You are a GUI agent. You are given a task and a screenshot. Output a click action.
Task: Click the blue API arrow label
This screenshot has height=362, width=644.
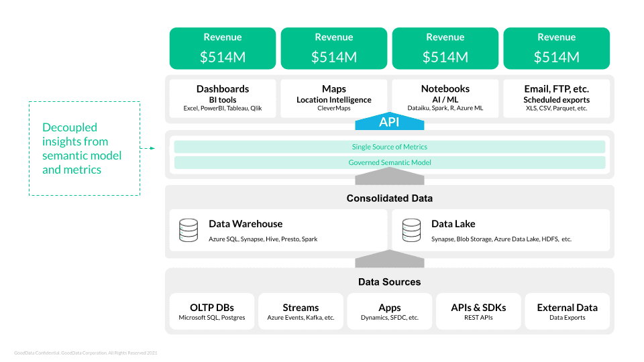click(389, 122)
